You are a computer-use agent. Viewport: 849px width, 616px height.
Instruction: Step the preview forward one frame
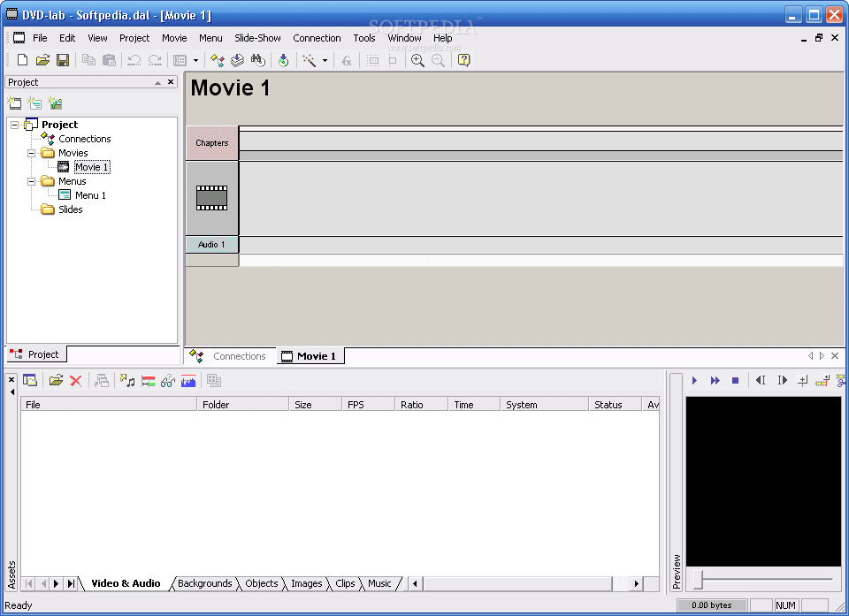[x=782, y=381]
